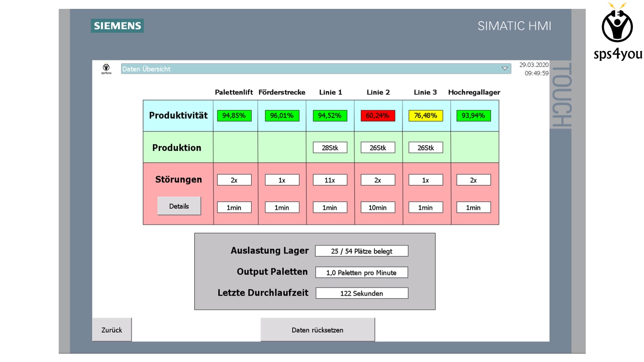The width and height of the screenshot is (644, 362).
Task: Click the Zurück button
Action: pos(112,330)
